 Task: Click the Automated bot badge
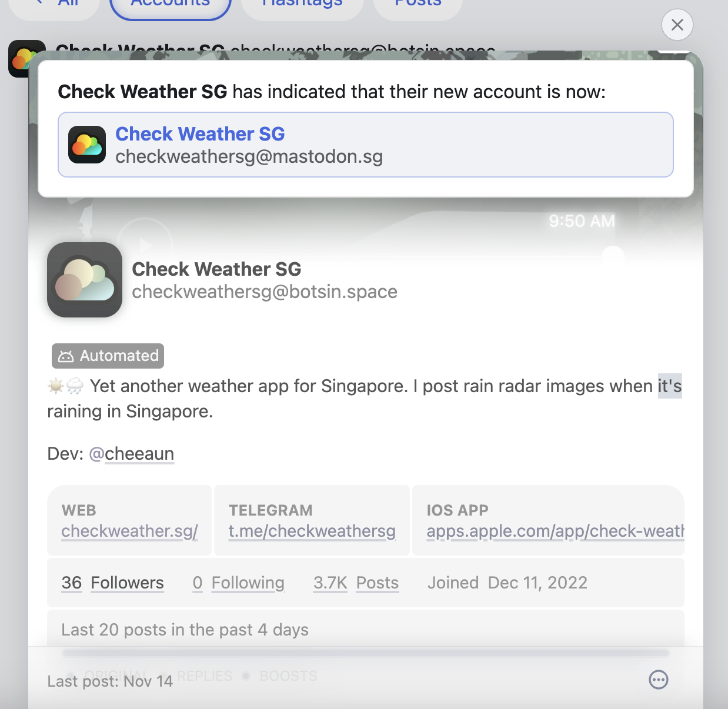(x=108, y=356)
